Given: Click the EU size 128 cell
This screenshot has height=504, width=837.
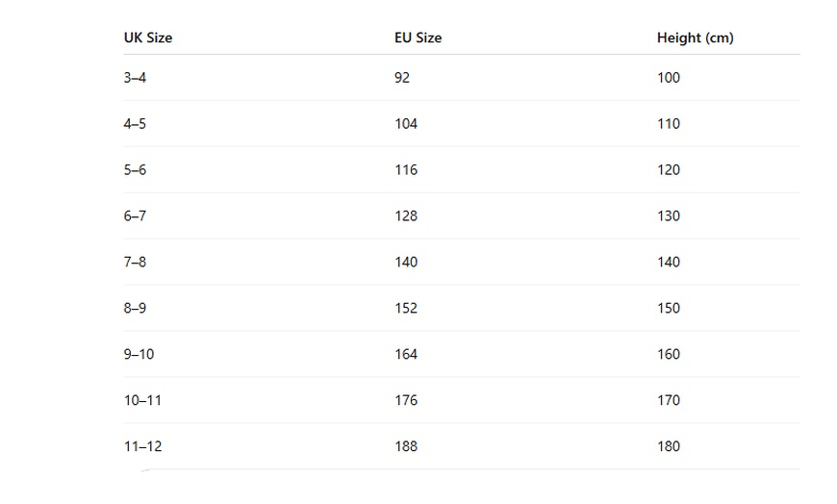Looking at the screenshot, I should [406, 216].
